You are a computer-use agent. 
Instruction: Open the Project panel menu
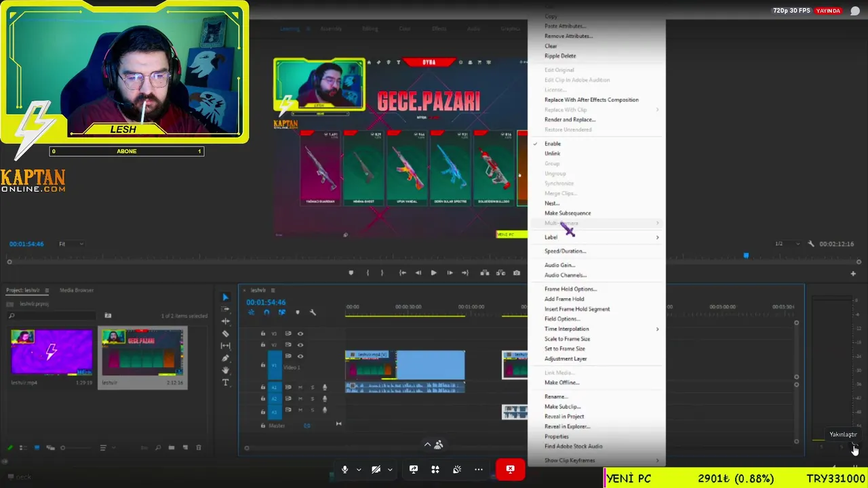point(47,290)
